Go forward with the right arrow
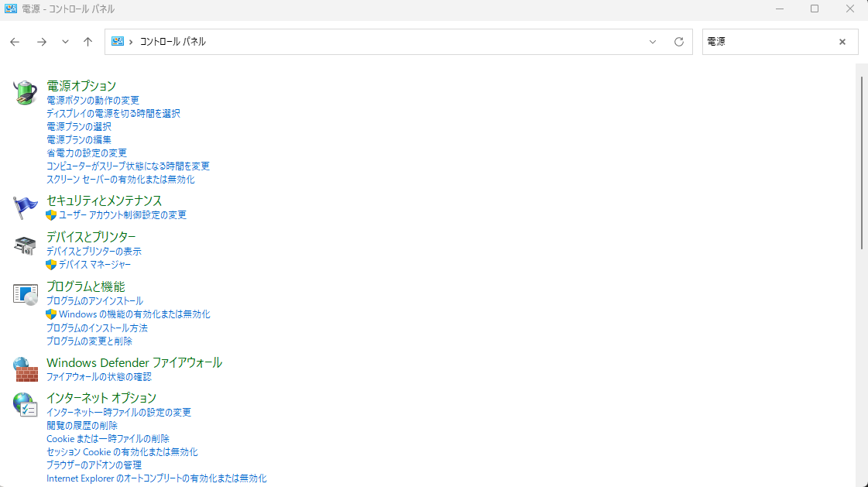Screen dimensions: 868x487 [42, 42]
